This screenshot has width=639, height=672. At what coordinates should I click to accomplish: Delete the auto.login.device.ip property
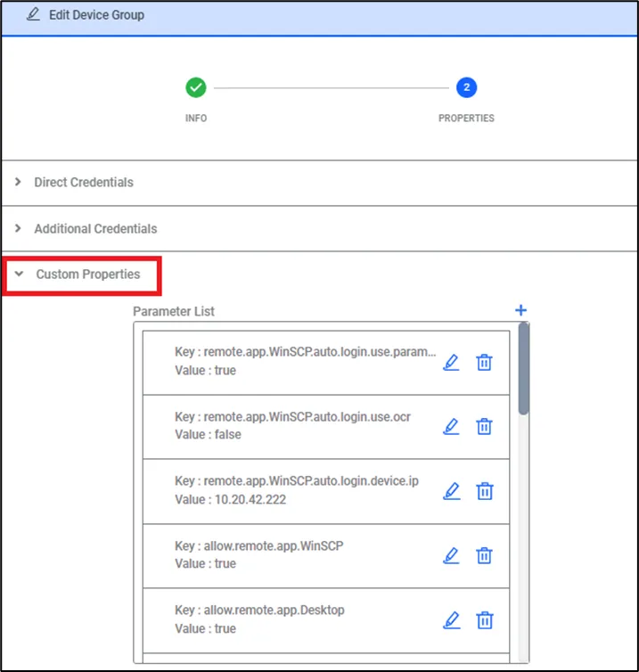[x=485, y=491]
